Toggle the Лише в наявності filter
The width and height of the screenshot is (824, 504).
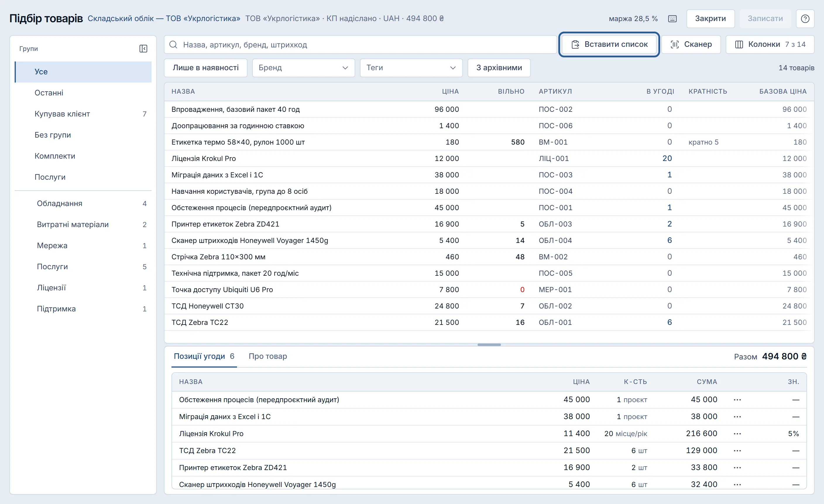coord(206,68)
